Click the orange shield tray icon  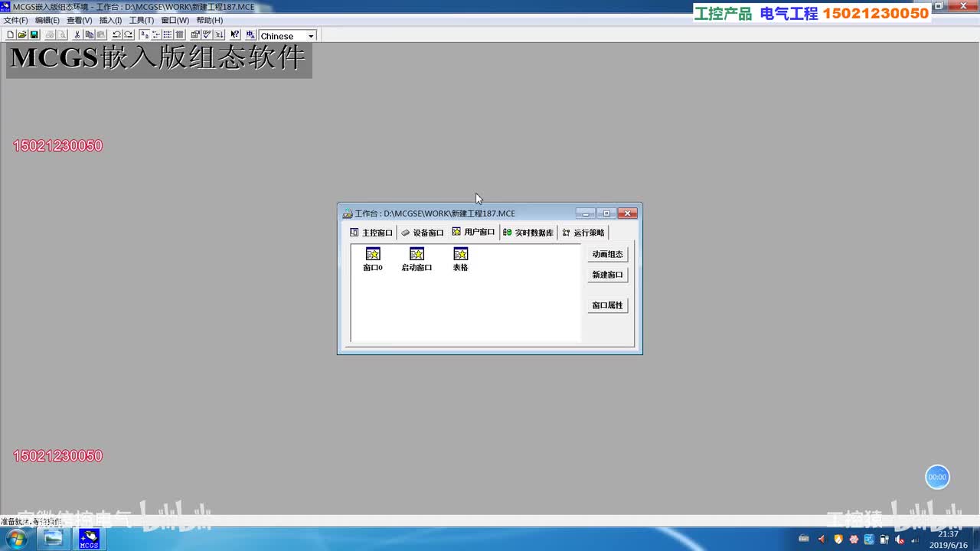[x=838, y=540]
